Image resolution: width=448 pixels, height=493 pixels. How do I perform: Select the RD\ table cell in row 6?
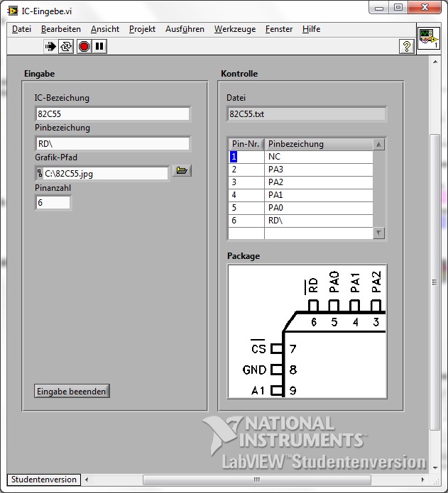coord(319,221)
